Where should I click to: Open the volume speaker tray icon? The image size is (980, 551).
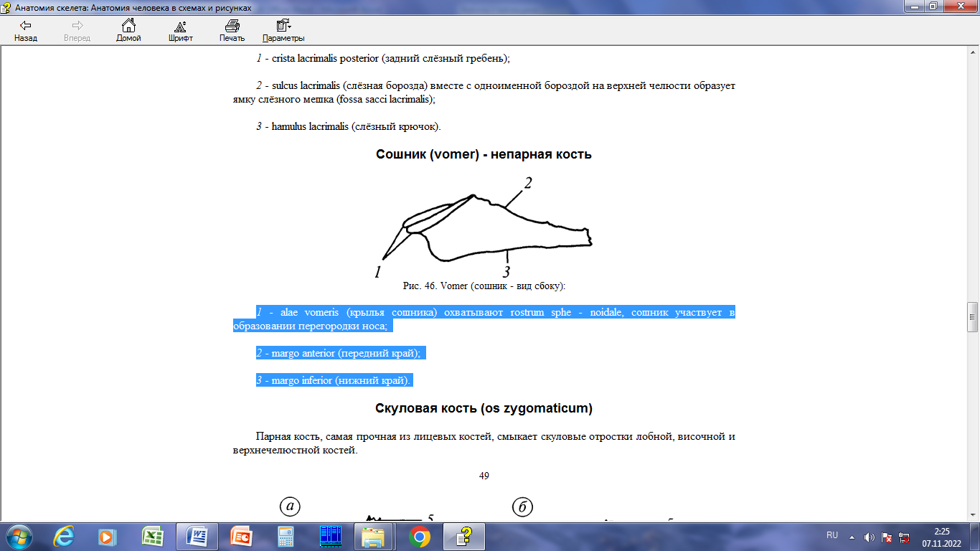(x=870, y=537)
